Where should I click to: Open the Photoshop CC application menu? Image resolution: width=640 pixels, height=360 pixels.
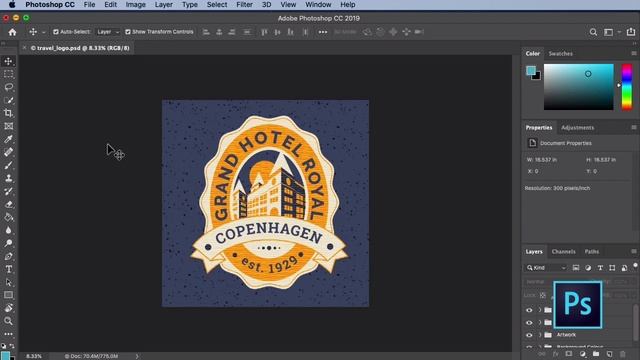point(50,4)
